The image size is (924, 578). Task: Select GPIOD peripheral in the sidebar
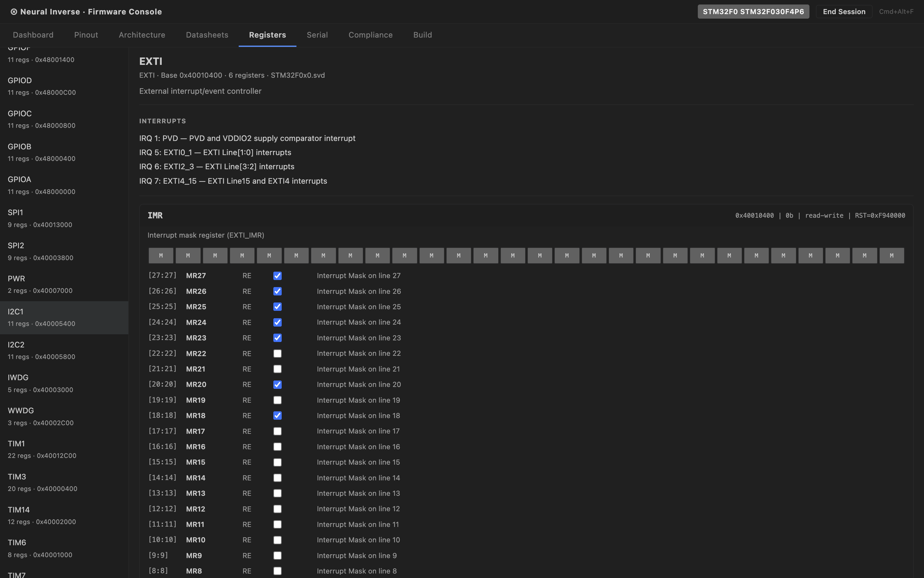(x=64, y=86)
